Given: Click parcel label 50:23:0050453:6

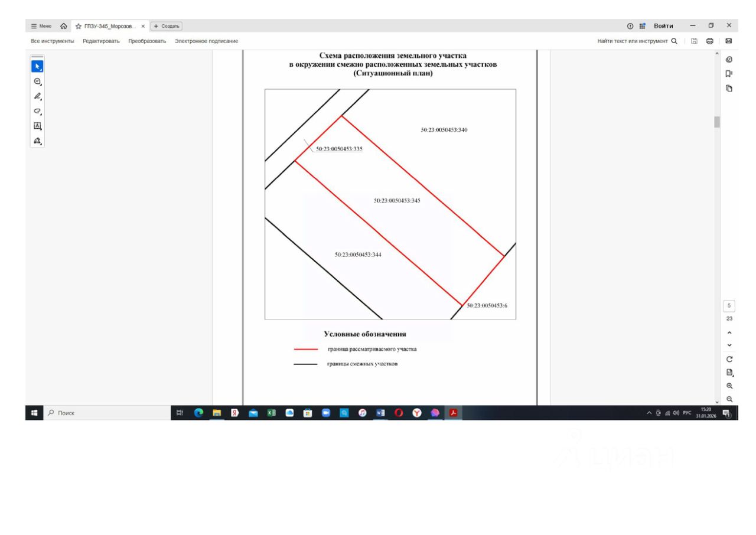Looking at the screenshot, I should coord(487,305).
